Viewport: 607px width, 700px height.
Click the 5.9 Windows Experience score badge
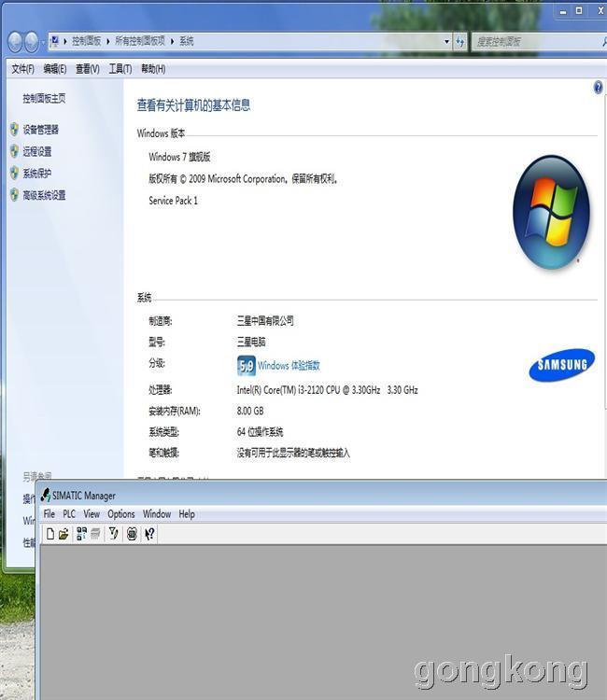point(247,366)
